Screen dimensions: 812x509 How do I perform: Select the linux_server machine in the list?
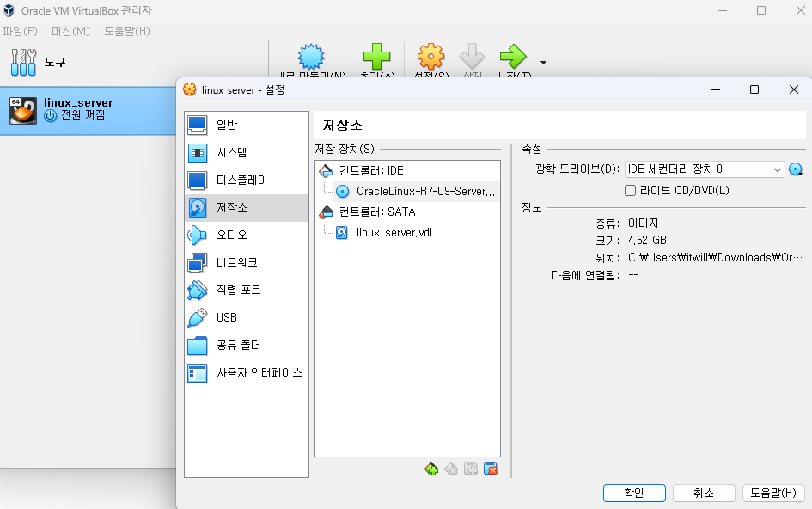pos(88,110)
